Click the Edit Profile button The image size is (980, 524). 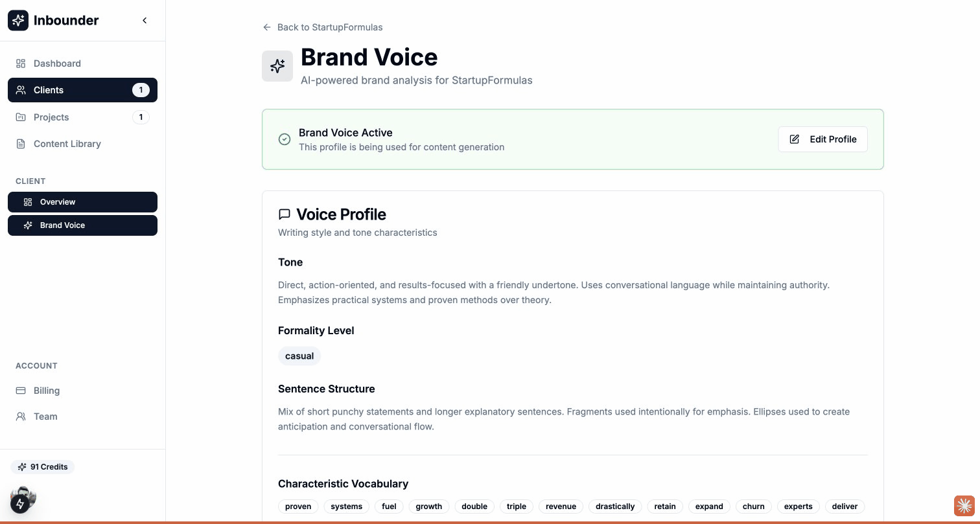(822, 139)
